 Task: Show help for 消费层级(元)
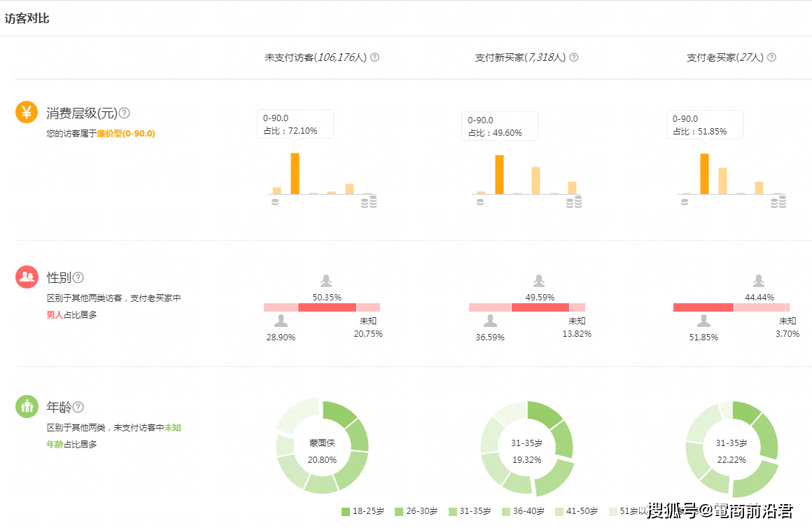(x=125, y=113)
